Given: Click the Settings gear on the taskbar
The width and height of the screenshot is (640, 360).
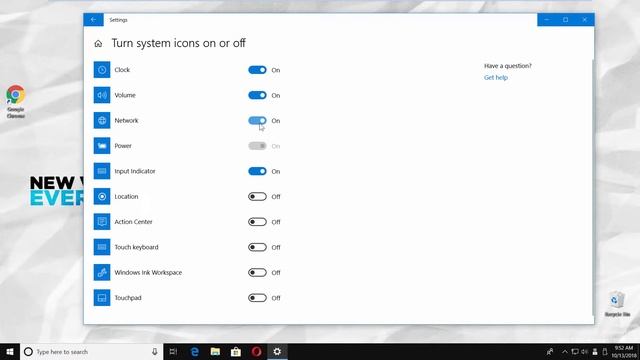Looking at the screenshot, I should click(x=277, y=351).
